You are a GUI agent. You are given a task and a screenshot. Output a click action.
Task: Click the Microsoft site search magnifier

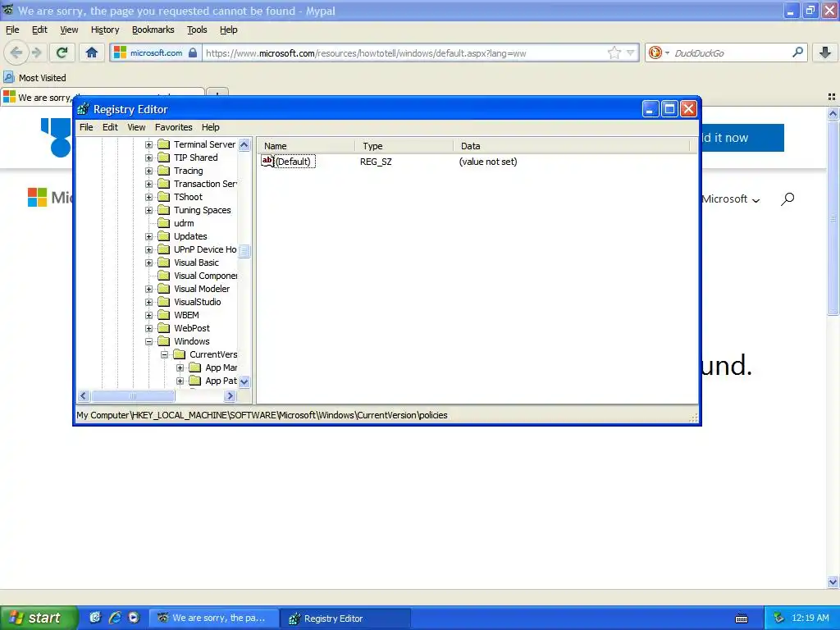click(787, 199)
